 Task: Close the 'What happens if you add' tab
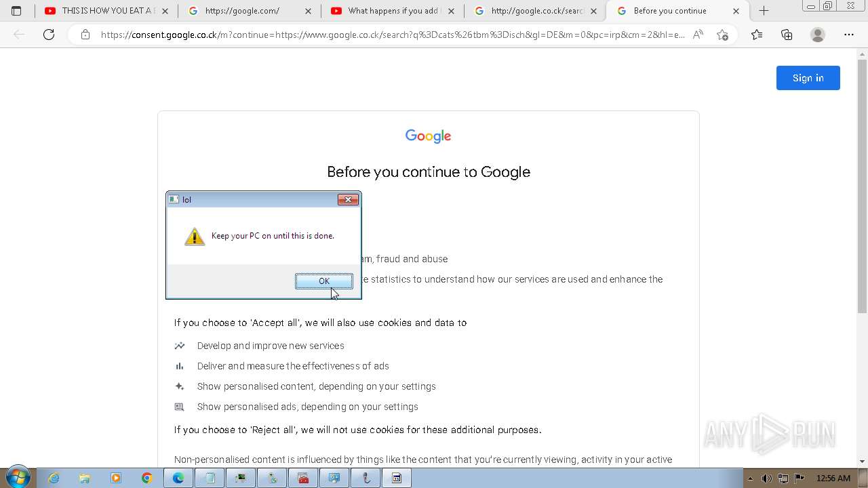point(451,11)
